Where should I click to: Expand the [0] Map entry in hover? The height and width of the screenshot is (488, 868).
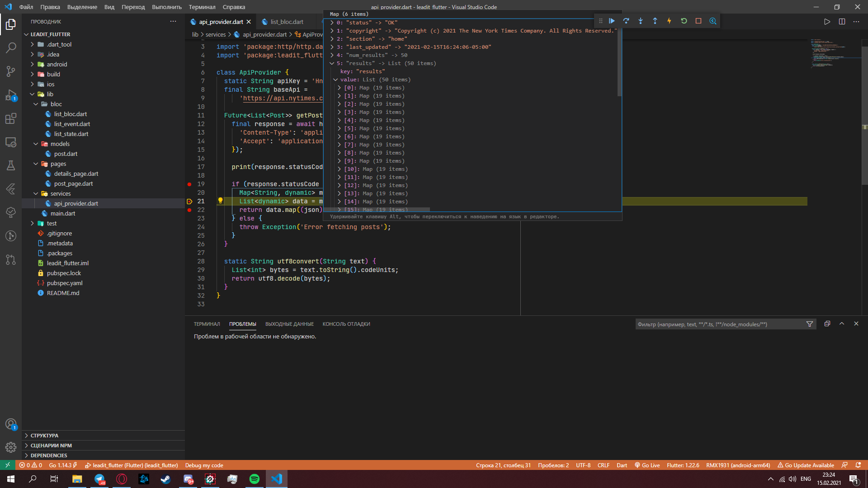[339, 88]
